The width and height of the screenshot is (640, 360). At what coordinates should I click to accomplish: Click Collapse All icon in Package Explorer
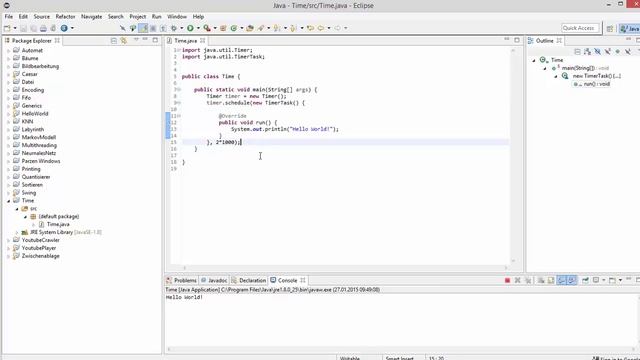(x=113, y=40)
